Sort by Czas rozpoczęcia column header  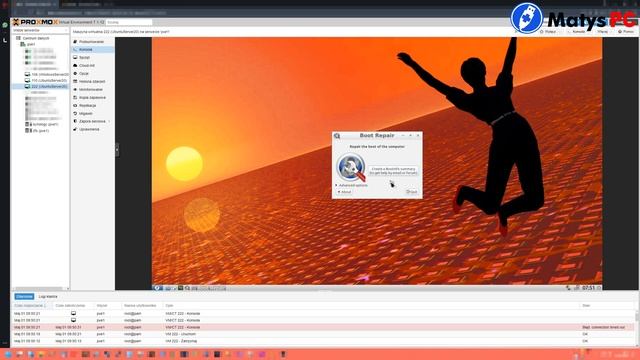tap(32, 305)
